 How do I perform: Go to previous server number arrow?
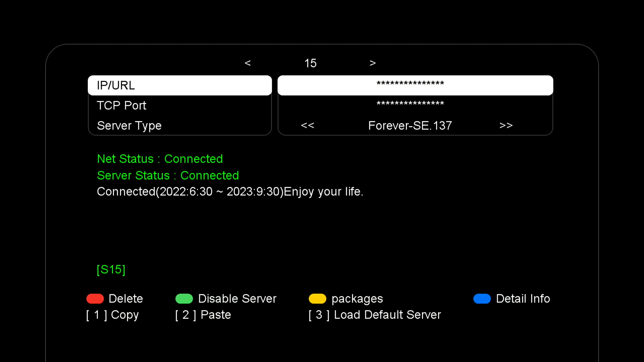click(248, 63)
